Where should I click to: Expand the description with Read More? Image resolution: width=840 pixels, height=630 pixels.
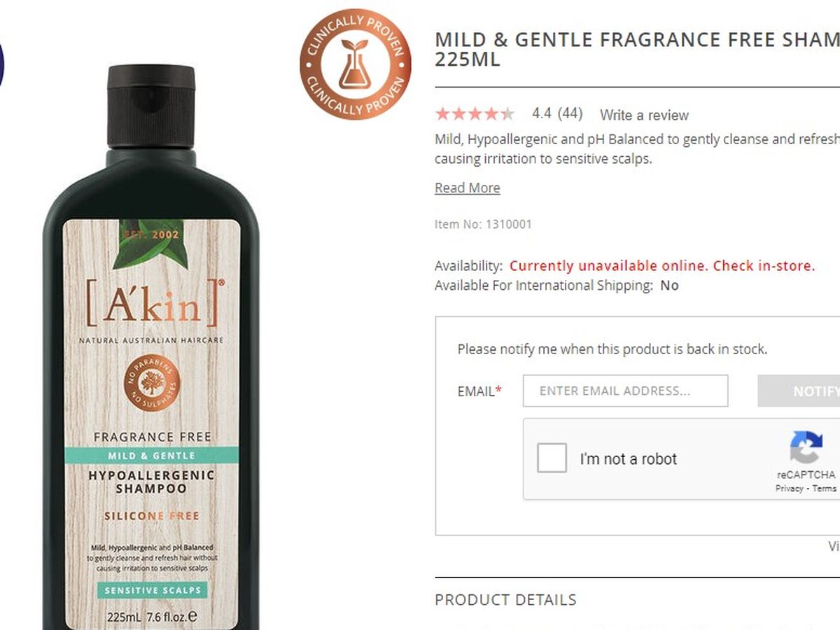468,188
